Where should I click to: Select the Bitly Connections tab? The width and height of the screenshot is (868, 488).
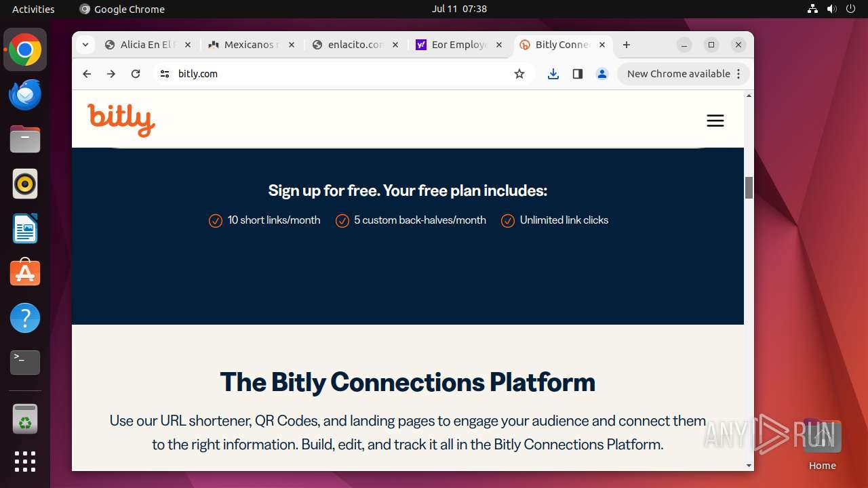point(563,45)
